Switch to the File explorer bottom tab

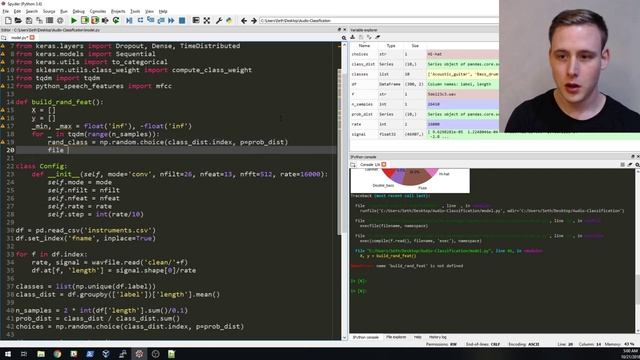[x=396, y=337]
